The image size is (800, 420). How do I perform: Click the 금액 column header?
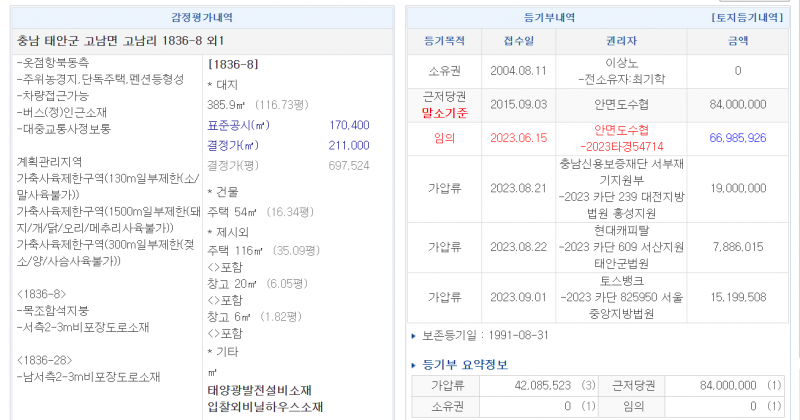737,41
